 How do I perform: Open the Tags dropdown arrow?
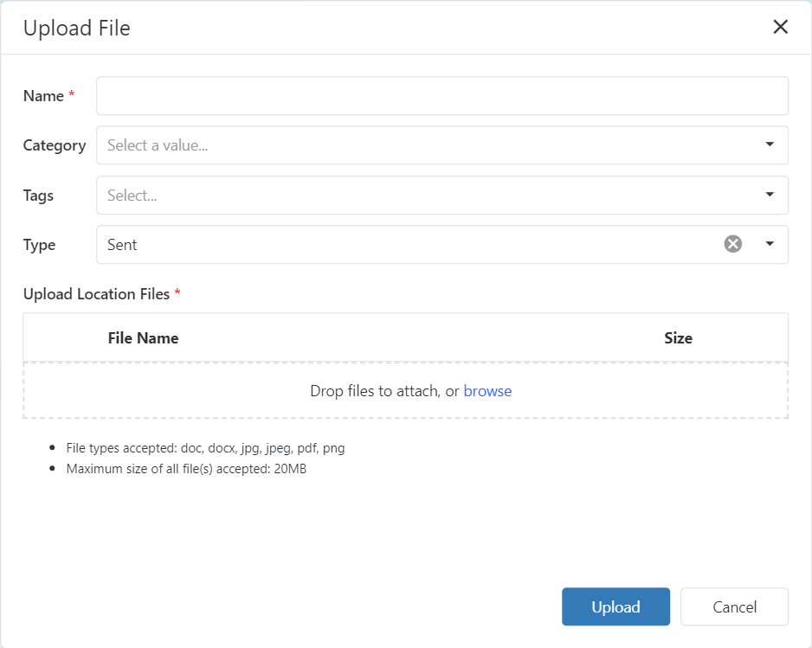[x=770, y=195]
